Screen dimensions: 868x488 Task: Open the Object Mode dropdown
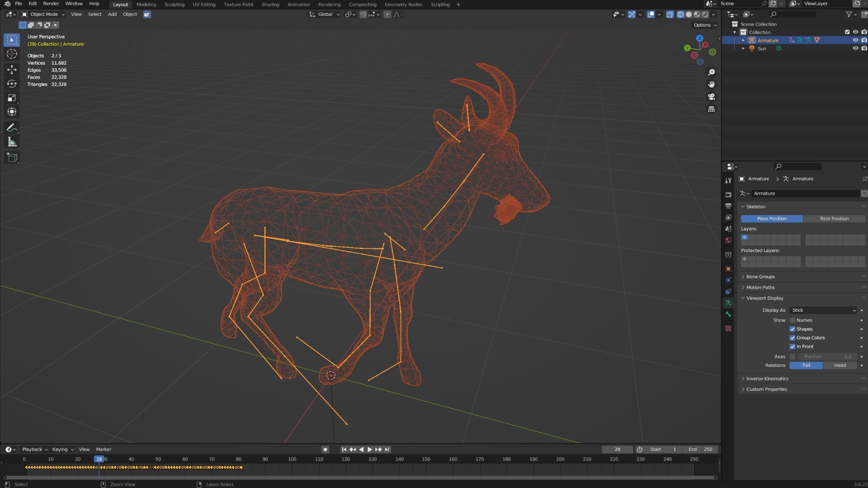pyautogui.click(x=43, y=14)
